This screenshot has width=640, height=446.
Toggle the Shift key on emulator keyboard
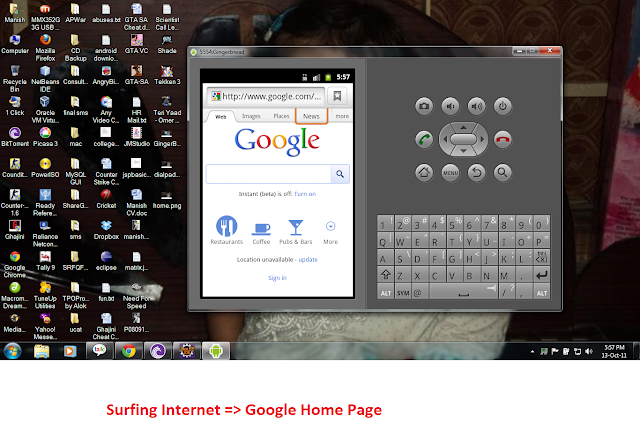click(385, 275)
